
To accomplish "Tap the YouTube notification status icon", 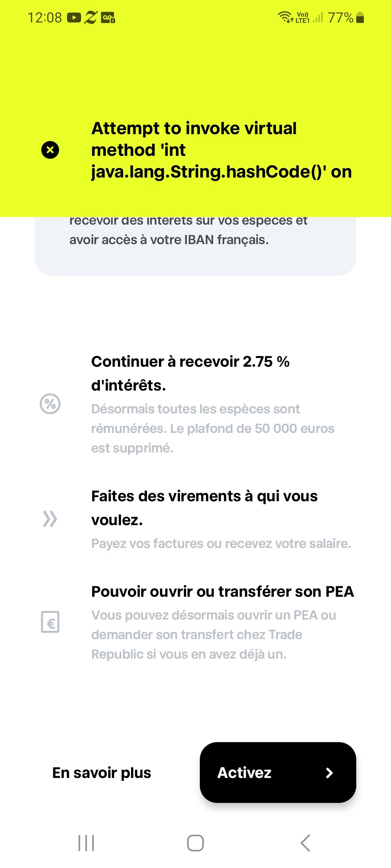I will pos(74,17).
